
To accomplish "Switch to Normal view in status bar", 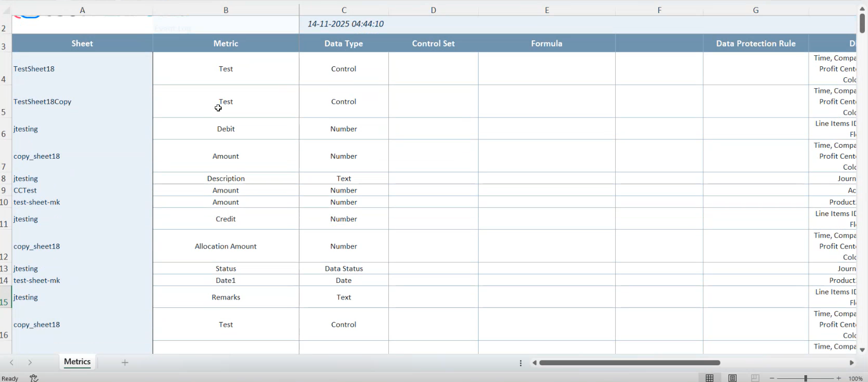I will tap(710, 378).
